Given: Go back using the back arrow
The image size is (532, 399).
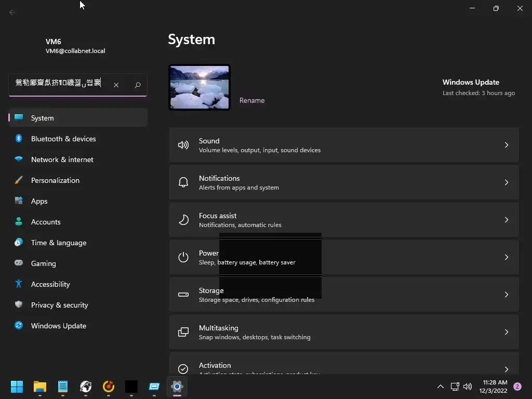Looking at the screenshot, I should 12,12.
